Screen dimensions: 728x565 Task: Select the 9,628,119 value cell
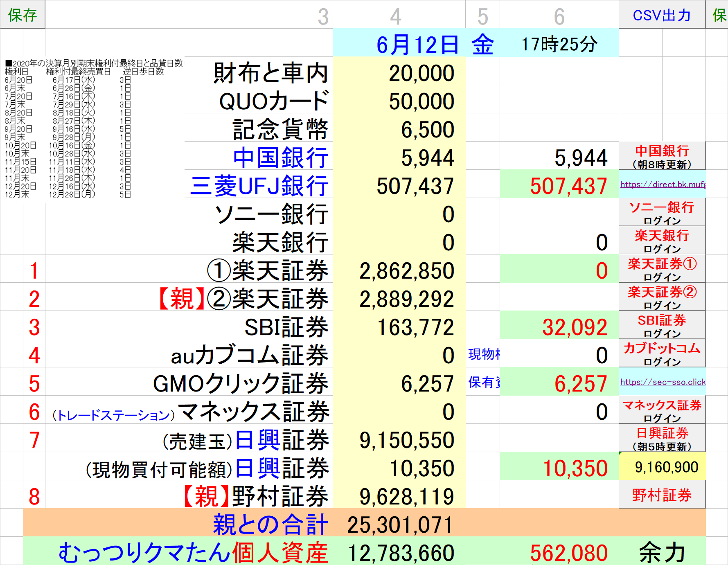[x=399, y=495]
